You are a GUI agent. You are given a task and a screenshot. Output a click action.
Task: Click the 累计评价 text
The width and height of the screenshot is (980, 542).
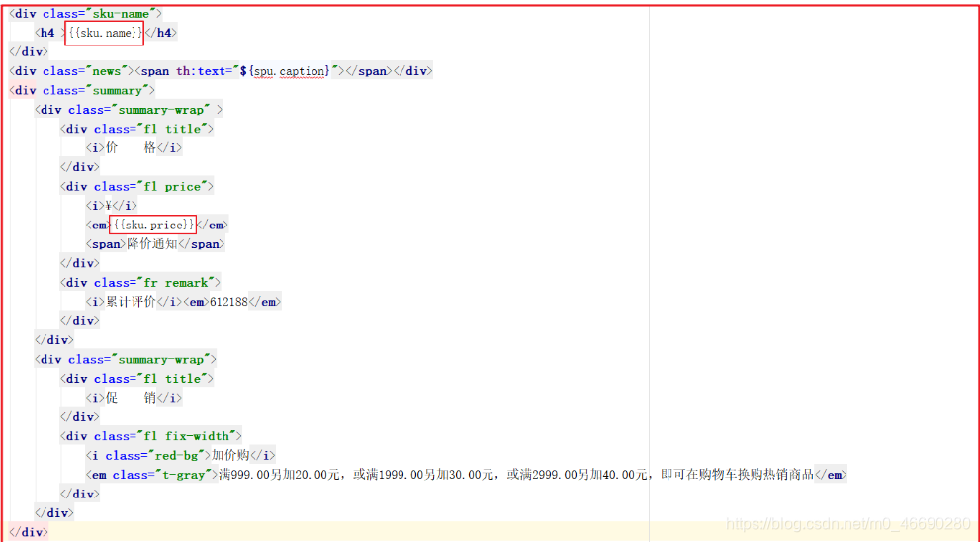[131, 302]
